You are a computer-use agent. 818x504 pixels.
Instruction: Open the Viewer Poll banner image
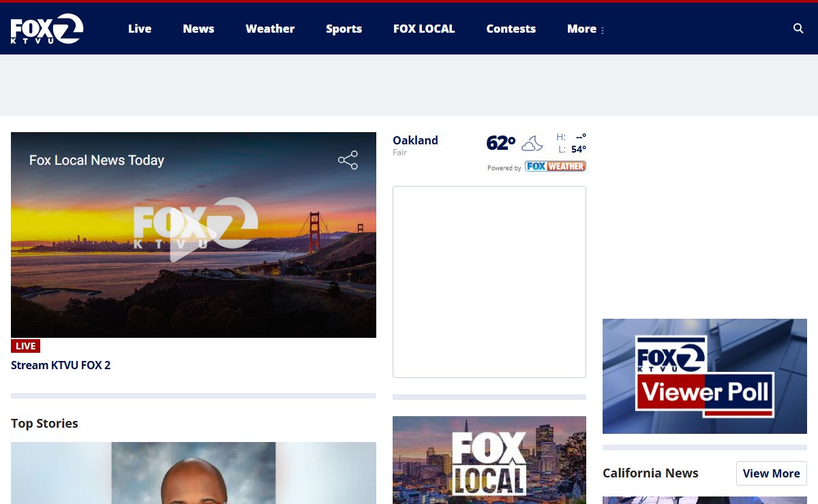coord(705,376)
